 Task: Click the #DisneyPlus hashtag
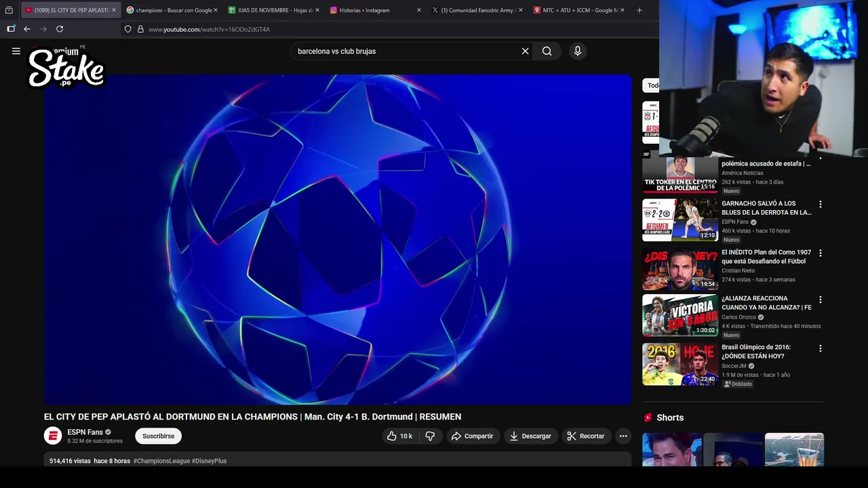click(x=210, y=461)
